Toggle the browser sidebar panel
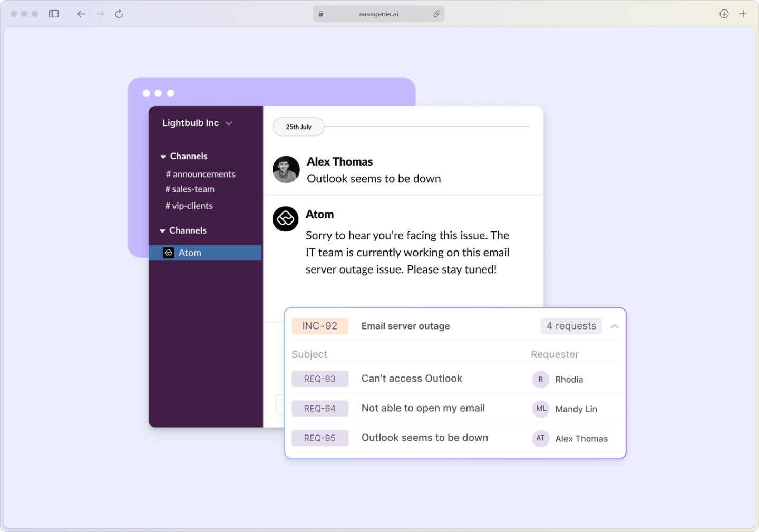759x532 pixels. (x=53, y=14)
